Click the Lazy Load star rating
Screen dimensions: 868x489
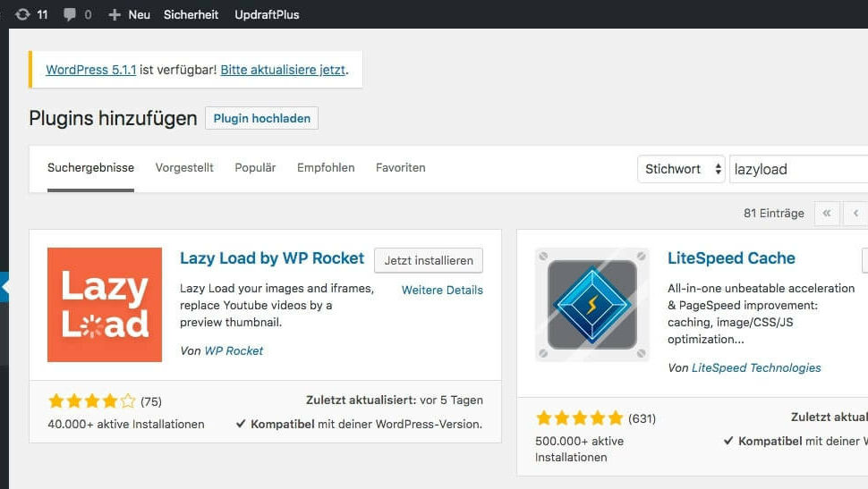click(92, 401)
